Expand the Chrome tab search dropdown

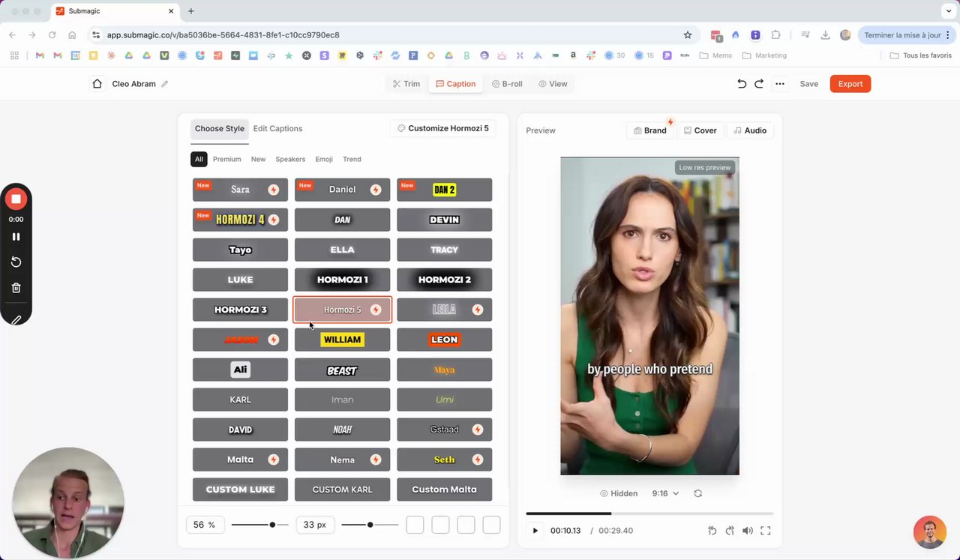(948, 11)
